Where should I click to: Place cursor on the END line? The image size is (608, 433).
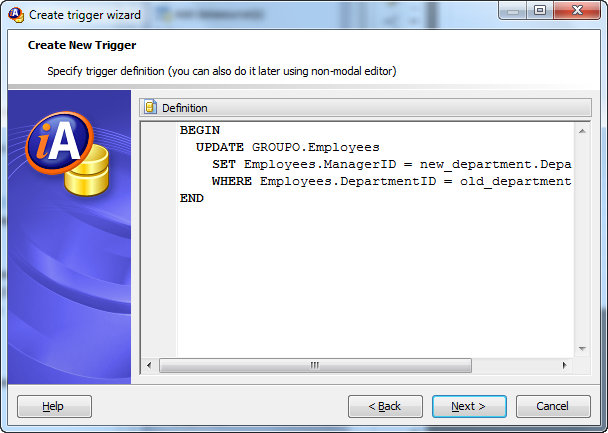click(192, 198)
